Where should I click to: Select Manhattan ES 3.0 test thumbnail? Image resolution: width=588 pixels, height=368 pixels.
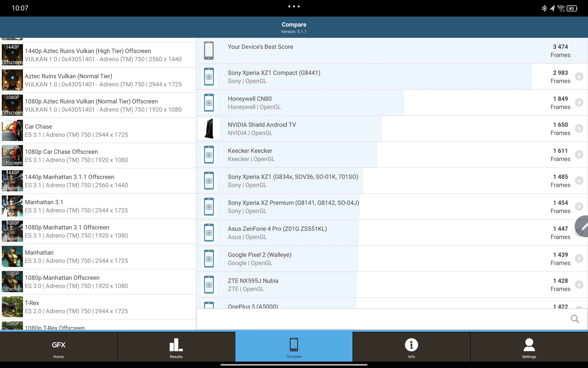click(x=12, y=256)
